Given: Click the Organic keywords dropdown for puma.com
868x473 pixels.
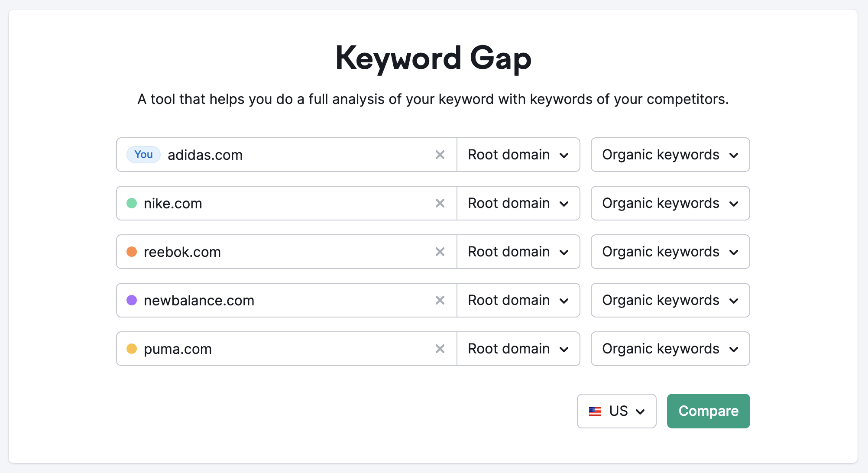Looking at the screenshot, I should pyautogui.click(x=669, y=348).
